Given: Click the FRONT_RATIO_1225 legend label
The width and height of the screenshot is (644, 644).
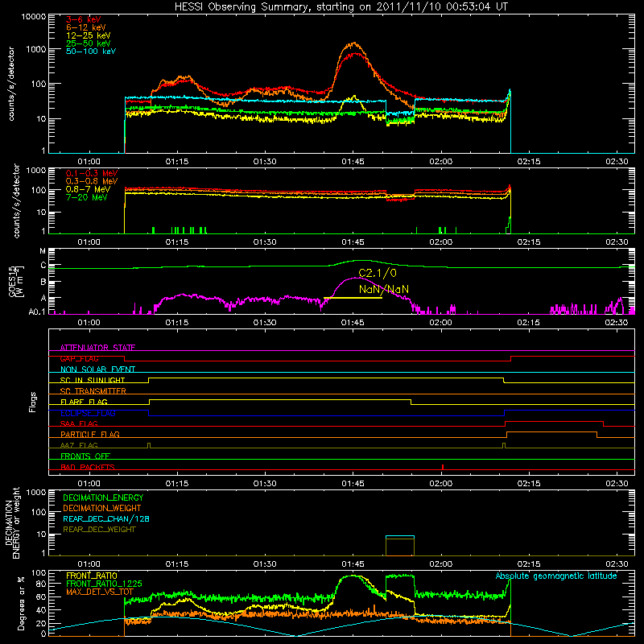Looking at the screenshot, I should click(104, 584).
